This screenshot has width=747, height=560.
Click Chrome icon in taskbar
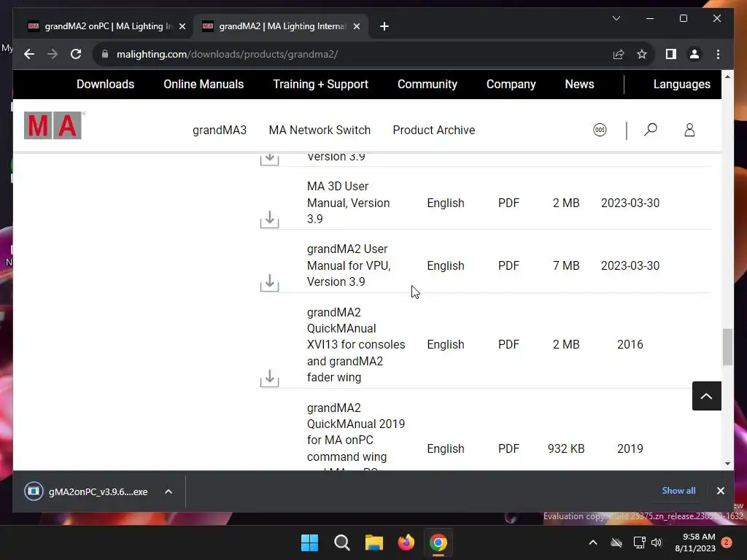coord(438,542)
